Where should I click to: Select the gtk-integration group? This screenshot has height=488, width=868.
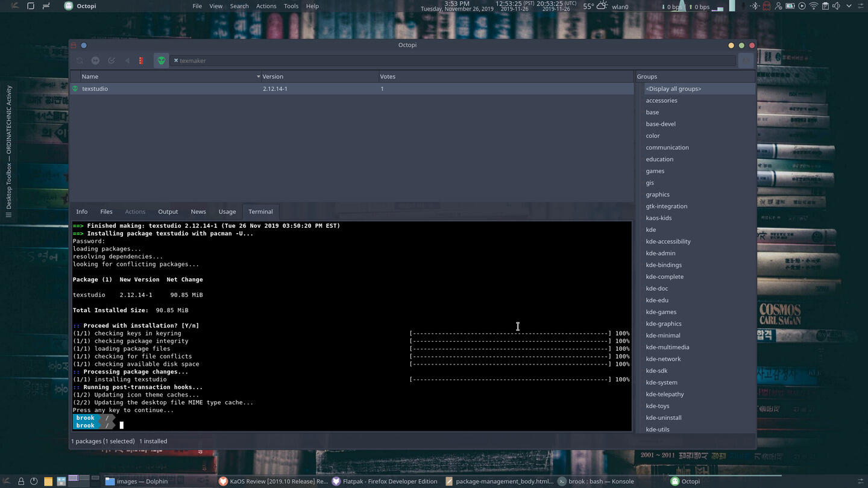tap(667, 206)
